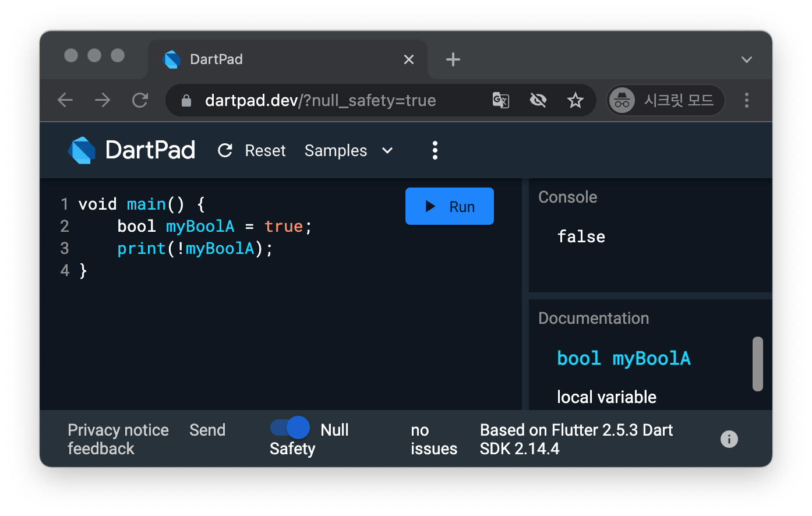The image size is (812, 516).
Task: Go back to the previous page
Action: (x=65, y=100)
